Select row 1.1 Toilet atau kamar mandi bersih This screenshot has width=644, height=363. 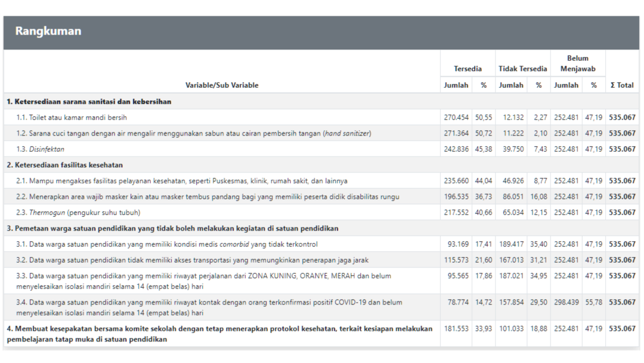tap(321, 118)
